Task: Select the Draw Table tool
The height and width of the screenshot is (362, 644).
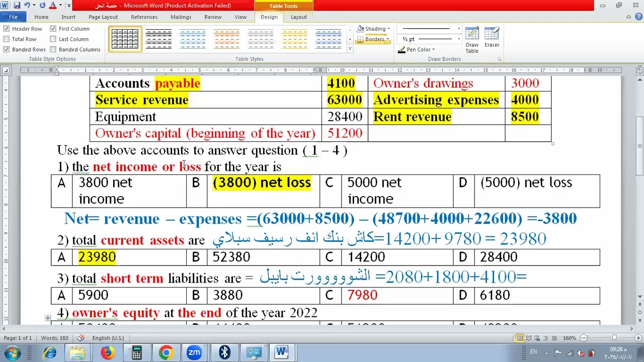Action: pos(472,40)
